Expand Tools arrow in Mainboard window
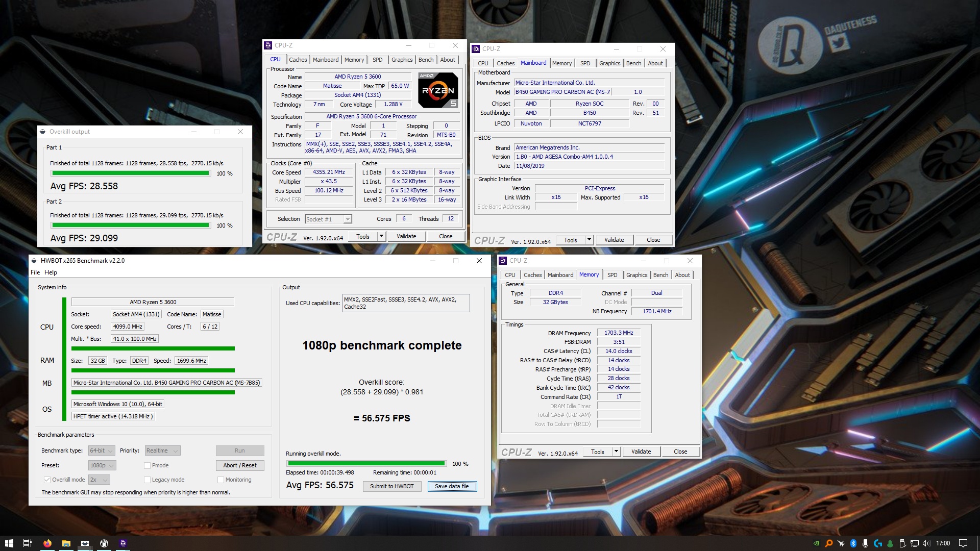 point(589,240)
